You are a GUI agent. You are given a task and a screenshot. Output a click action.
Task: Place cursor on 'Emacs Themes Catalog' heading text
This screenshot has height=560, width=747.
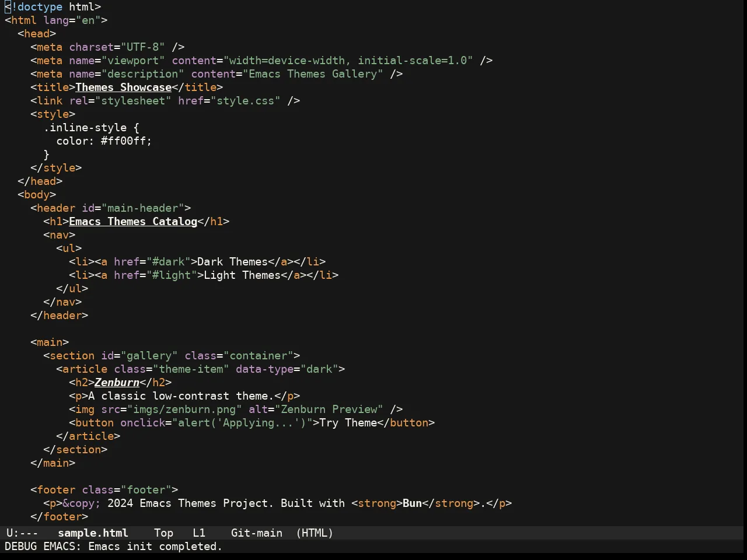[133, 222]
